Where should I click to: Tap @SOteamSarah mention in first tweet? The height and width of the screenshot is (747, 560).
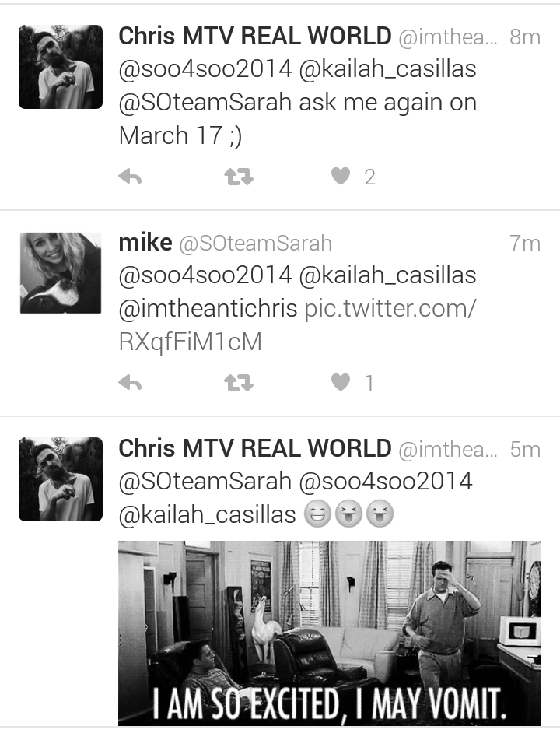point(205,103)
